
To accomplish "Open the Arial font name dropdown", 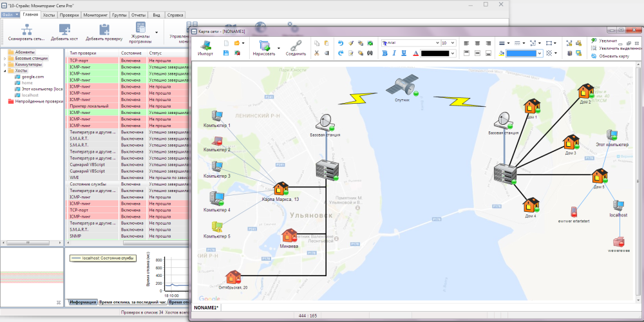I will pos(437,43).
